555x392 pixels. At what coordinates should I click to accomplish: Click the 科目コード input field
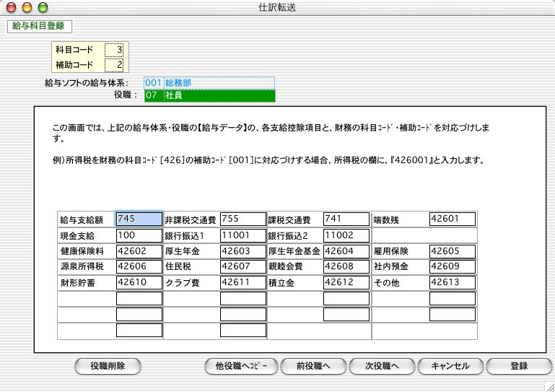(114, 50)
